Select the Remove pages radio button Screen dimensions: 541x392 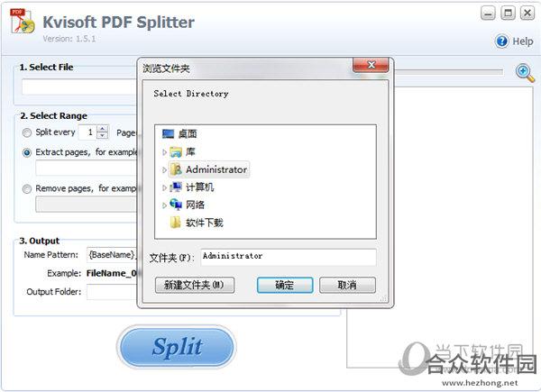[27, 189]
